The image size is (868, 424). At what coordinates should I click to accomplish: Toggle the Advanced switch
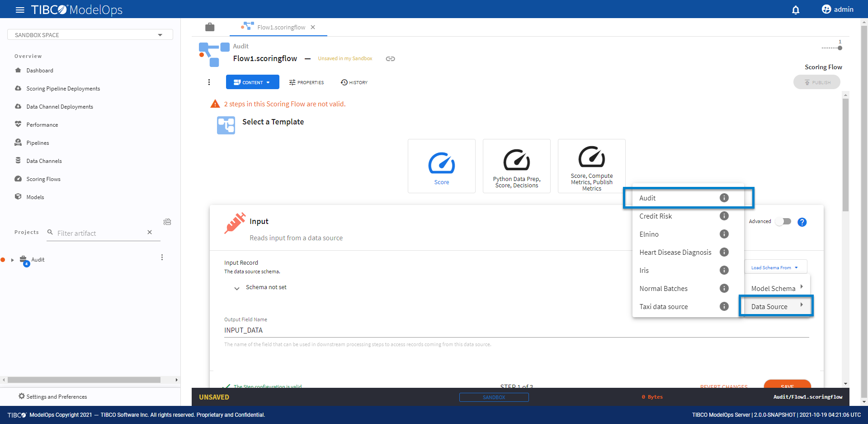click(783, 221)
